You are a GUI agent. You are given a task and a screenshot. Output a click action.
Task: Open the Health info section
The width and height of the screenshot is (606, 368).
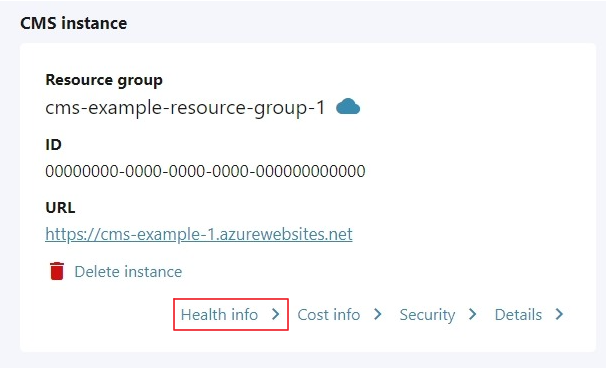pos(219,315)
